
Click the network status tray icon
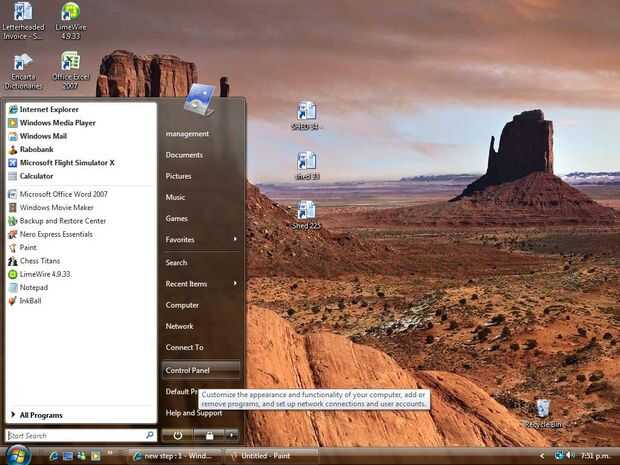559,456
